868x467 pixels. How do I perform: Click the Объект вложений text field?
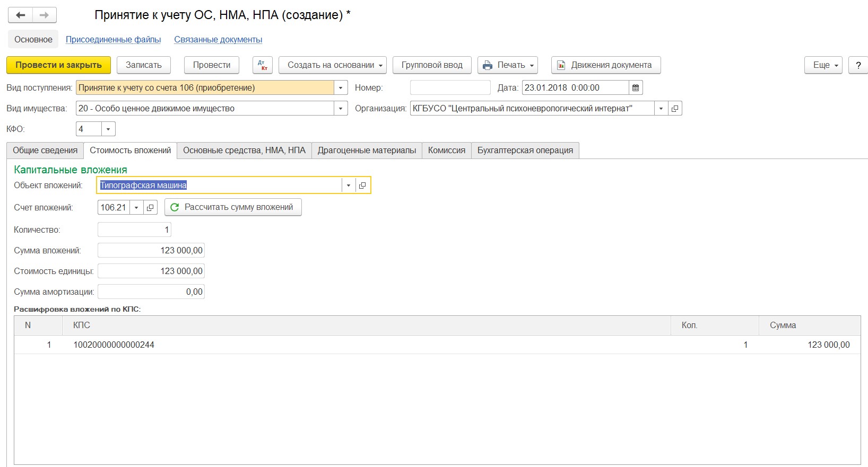tap(220, 186)
